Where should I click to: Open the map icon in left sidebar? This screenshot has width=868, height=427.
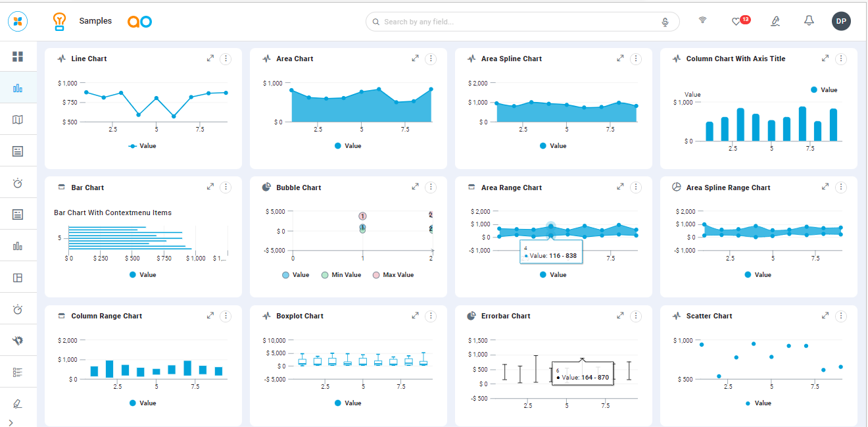point(18,120)
